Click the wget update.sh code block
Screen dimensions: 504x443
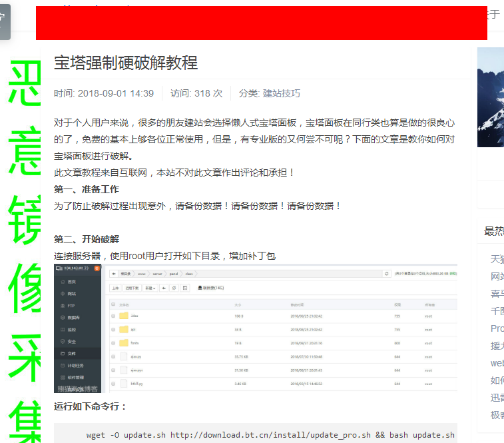click(x=256, y=434)
